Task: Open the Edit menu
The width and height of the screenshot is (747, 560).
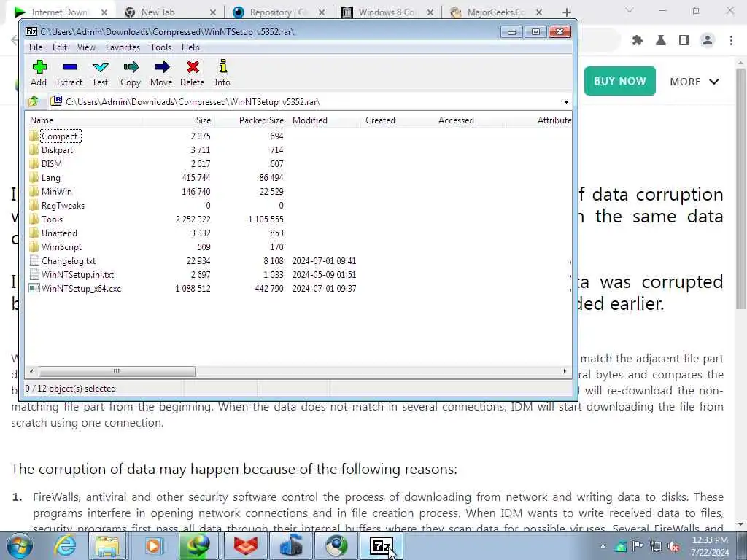Action: (60, 47)
